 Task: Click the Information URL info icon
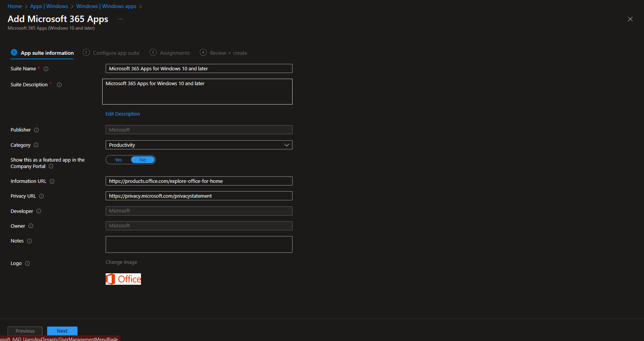coord(52,181)
